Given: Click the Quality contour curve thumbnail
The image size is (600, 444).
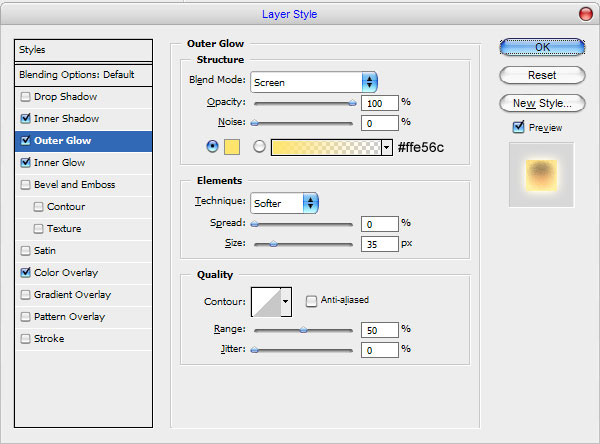Looking at the screenshot, I should pyautogui.click(x=266, y=302).
